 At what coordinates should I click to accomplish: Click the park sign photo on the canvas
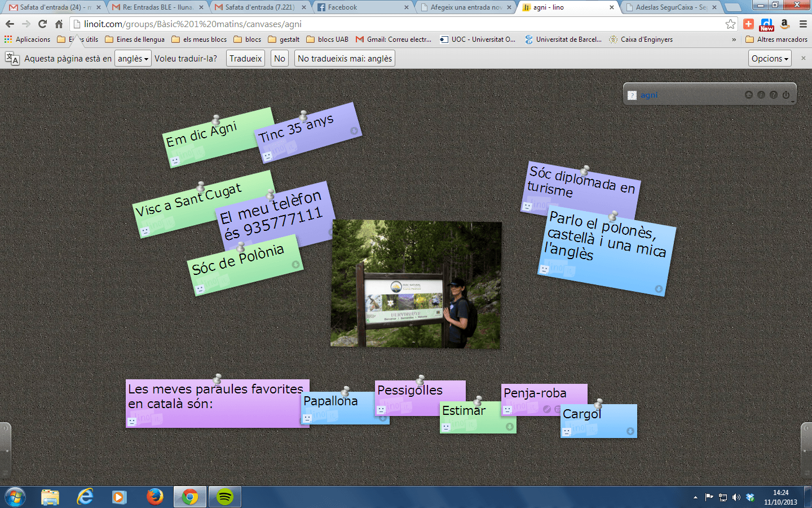pyautogui.click(x=416, y=284)
